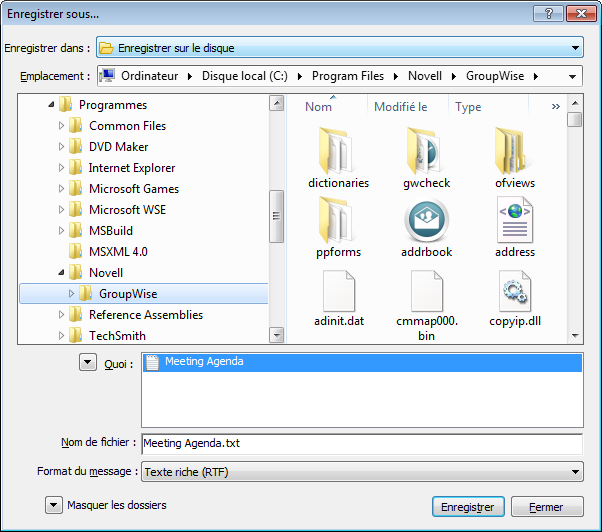Click the tree scrollbar down arrow
This screenshot has width=602, height=532.
pyautogui.click(x=276, y=335)
